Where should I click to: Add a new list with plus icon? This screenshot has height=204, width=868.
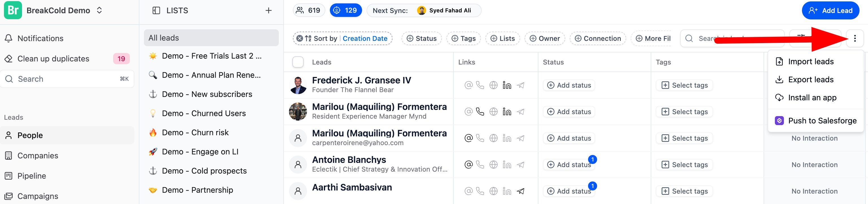pyautogui.click(x=269, y=10)
